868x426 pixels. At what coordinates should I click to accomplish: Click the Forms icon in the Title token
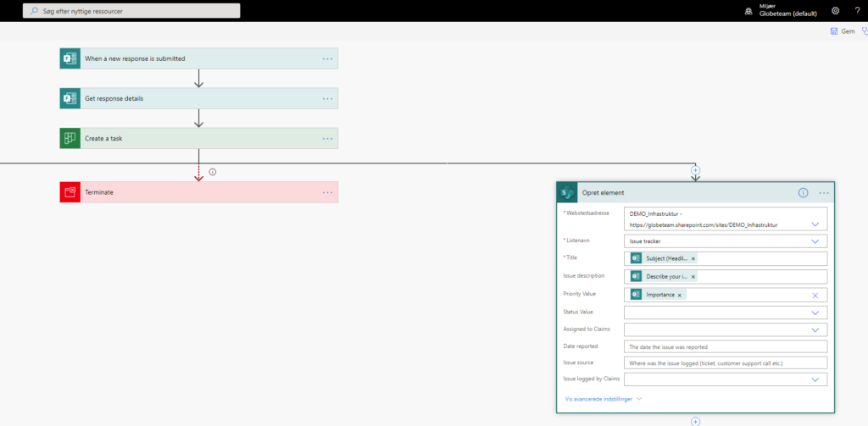(636, 258)
